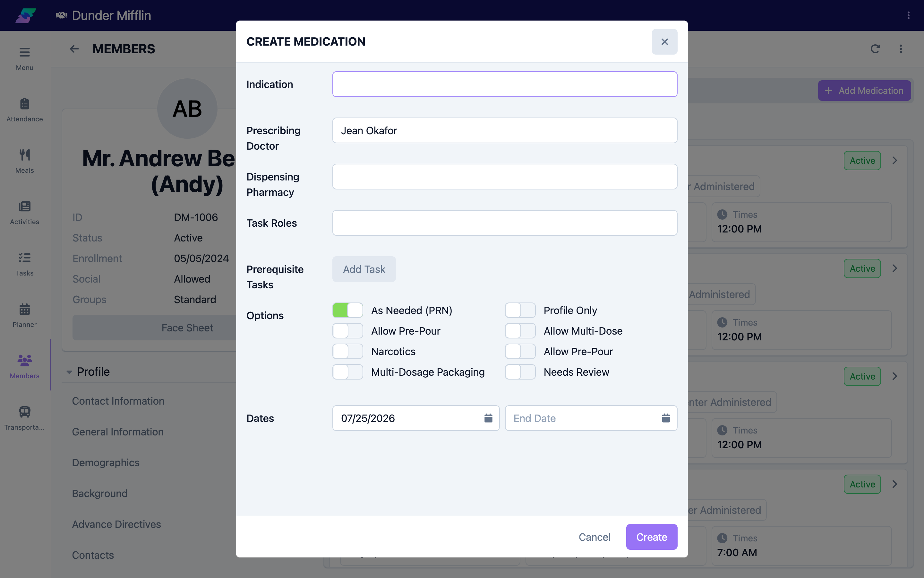Open Transportation bus icon
Image resolution: width=924 pixels, height=578 pixels.
click(24, 412)
